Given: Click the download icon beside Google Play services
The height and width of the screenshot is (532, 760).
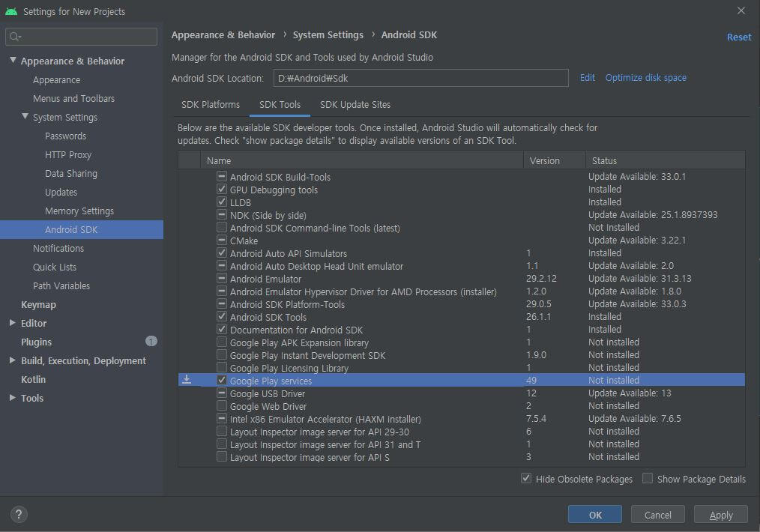Looking at the screenshot, I should pos(187,380).
